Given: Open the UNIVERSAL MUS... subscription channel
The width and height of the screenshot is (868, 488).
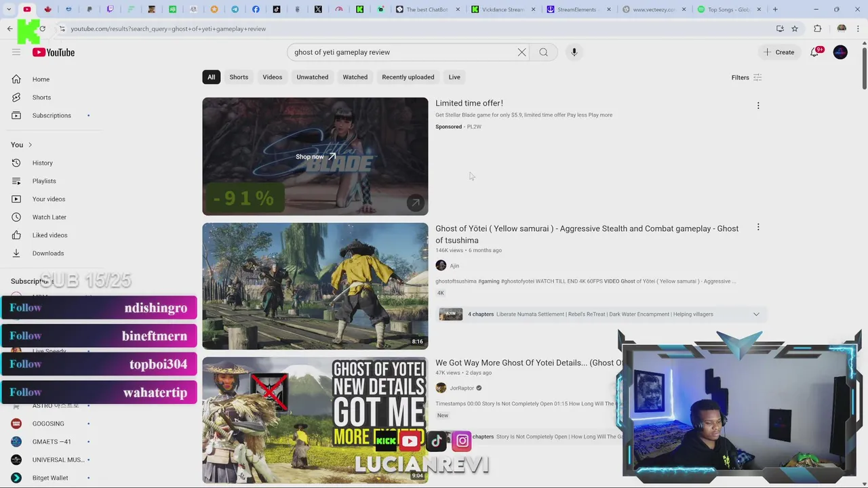Looking at the screenshot, I should 58,460.
